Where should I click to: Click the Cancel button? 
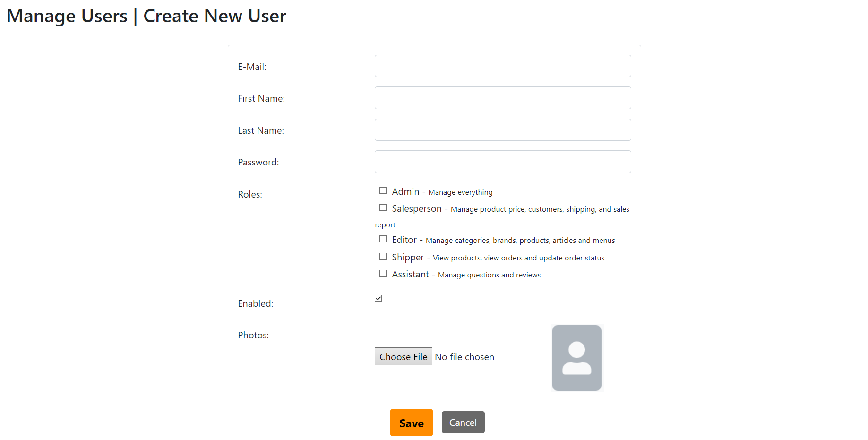click(463, 422)
